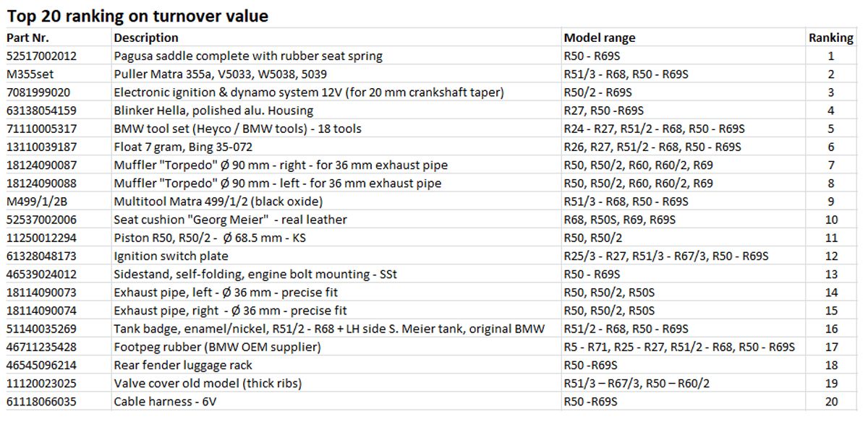Select the Top 20 ranking title text
This screenshot has width=868, height=422.
click(x=137, y=15)
